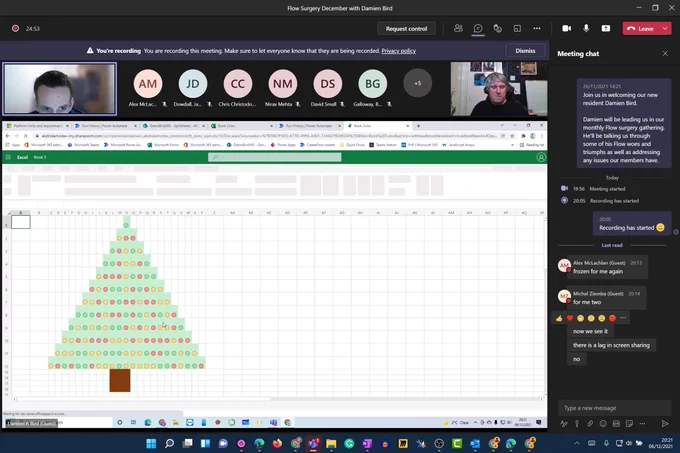Open new tab in shared browser
The height and width of the screenshot is (453, 680).
(x=418, y=126)
